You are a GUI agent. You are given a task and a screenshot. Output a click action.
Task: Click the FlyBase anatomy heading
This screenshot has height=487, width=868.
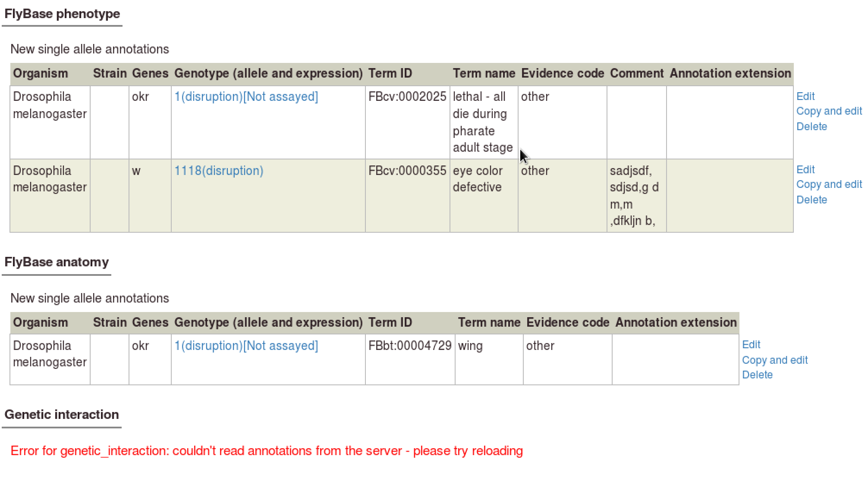[56, 262]
